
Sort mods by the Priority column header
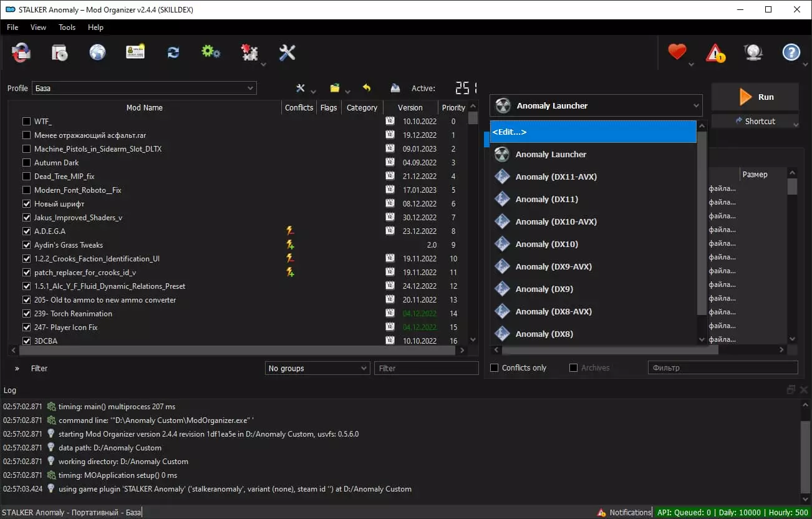point(453,108)
